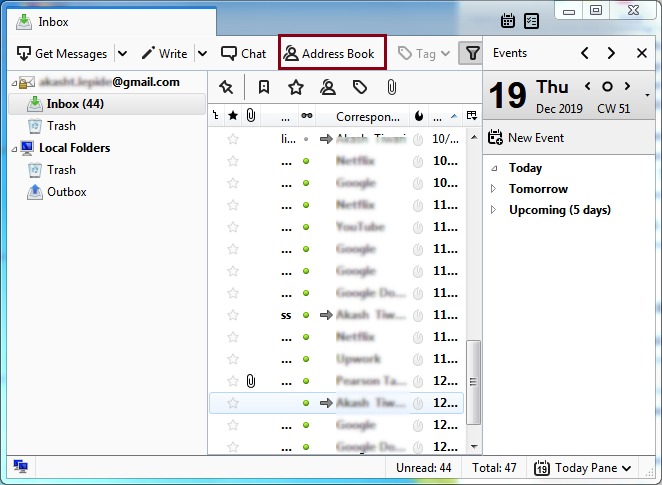Viewport: 662px width, 485px height.
Task: Click the message list scrollbar thumb
Action: click(474, 382)
